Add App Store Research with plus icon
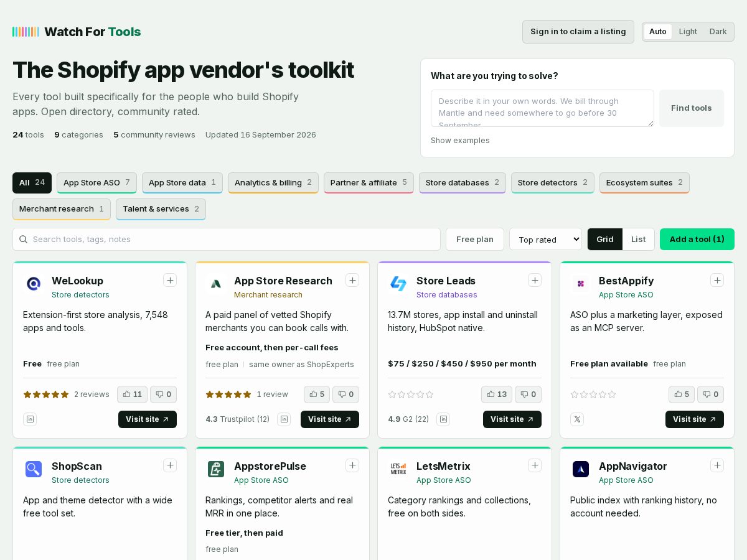The image size is (747, 560). pyautogui.click(x=352, y=280)
